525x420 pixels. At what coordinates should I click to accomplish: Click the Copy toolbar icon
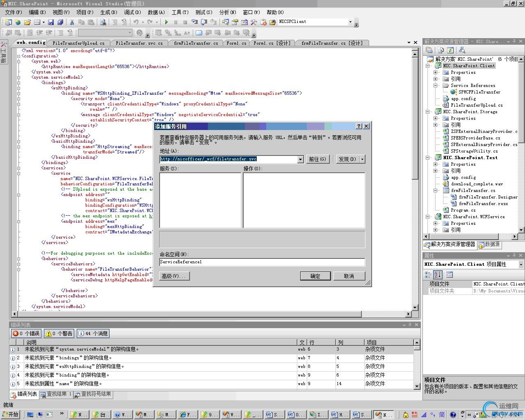[x=81, y=22]
